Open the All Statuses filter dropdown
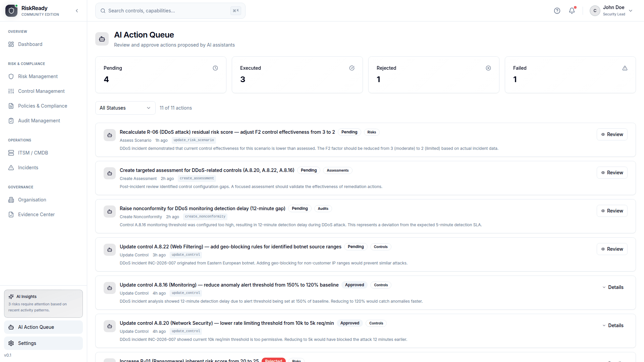The height and width of the screenshot is (362, 644). click(x=125, y=108)
